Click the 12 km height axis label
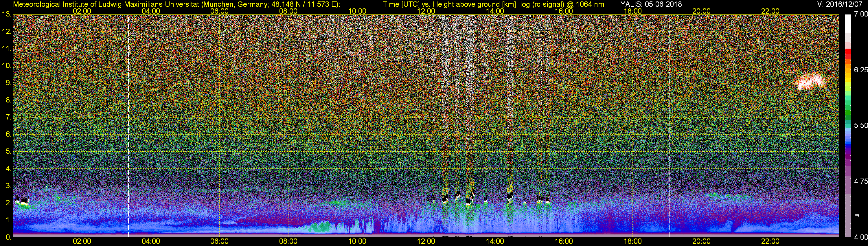The width and height of the screenshot is (868, 246). (6, 32)
